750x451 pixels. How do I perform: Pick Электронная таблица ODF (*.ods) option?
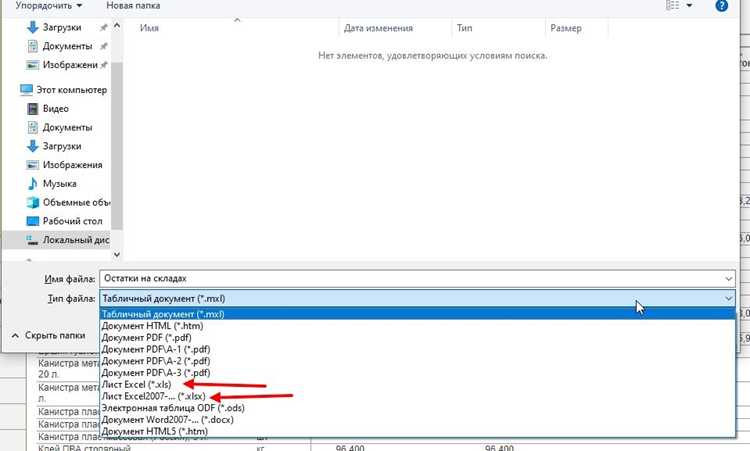(x=173, y=408)
